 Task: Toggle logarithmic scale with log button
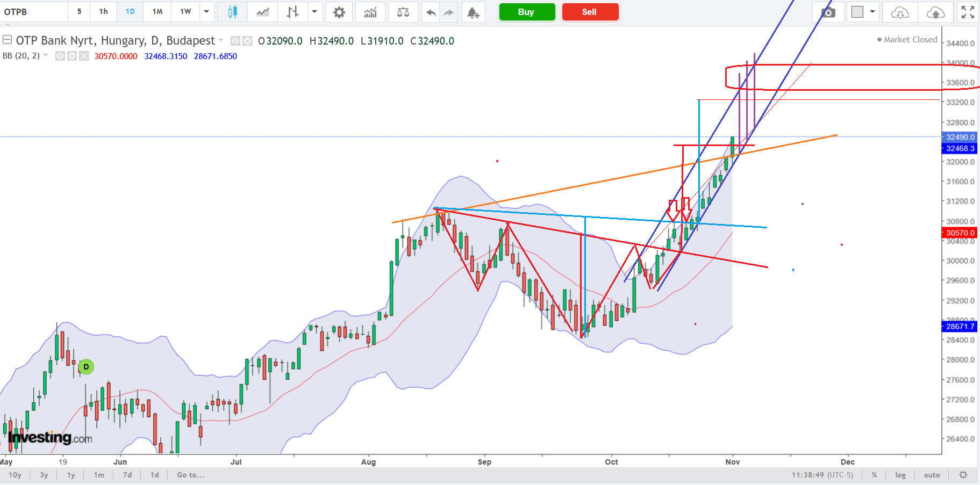pos(900,475)
